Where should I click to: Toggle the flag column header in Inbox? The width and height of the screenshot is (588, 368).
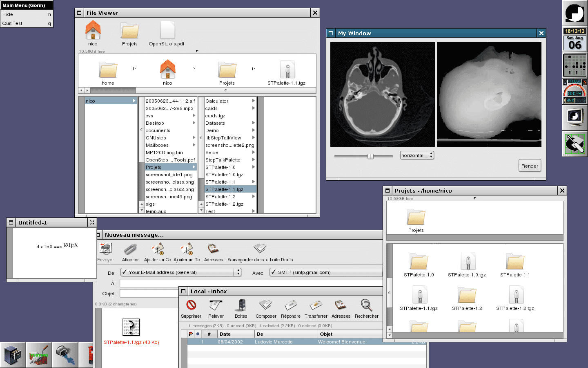click(191, 334)
